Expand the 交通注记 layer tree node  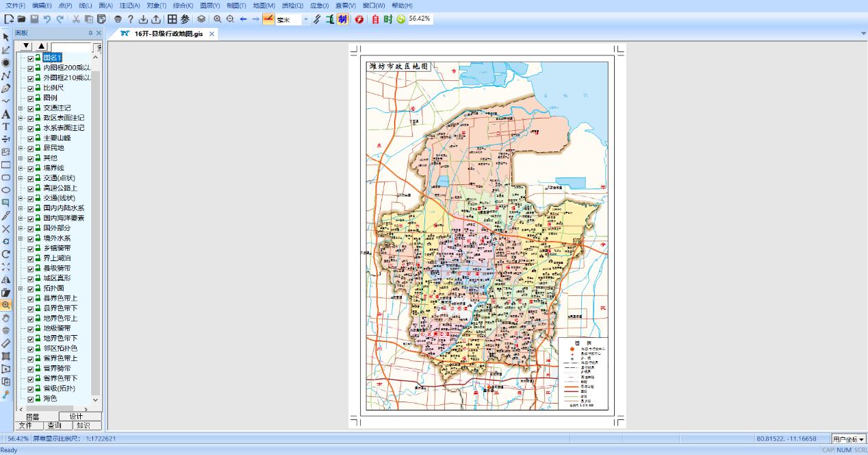click(21, 108)
